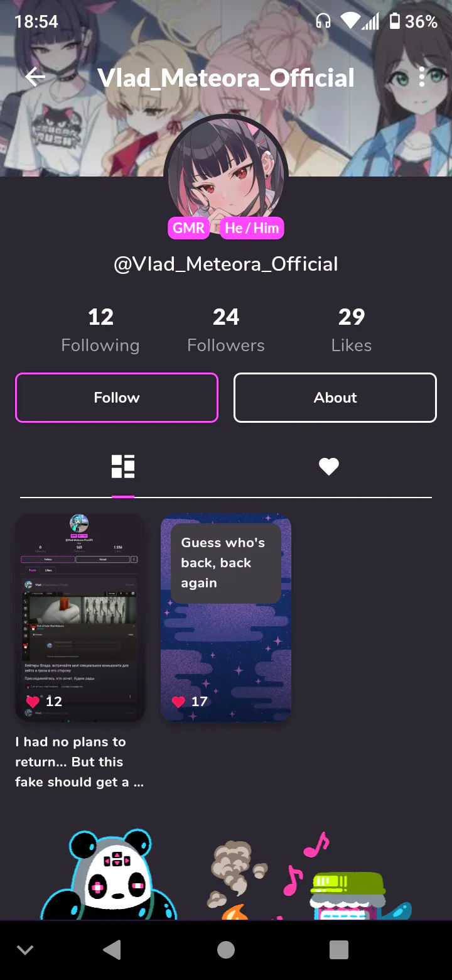Open the 'Guess who's back' post
This screenshot has width=452, height=980.
pos(226,618)
